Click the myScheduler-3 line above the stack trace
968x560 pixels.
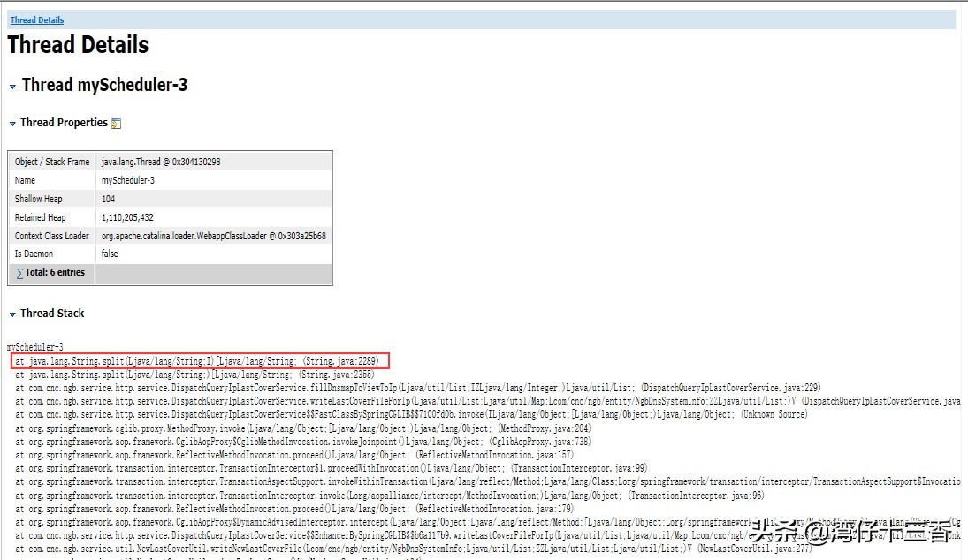(x=35, y=347)
